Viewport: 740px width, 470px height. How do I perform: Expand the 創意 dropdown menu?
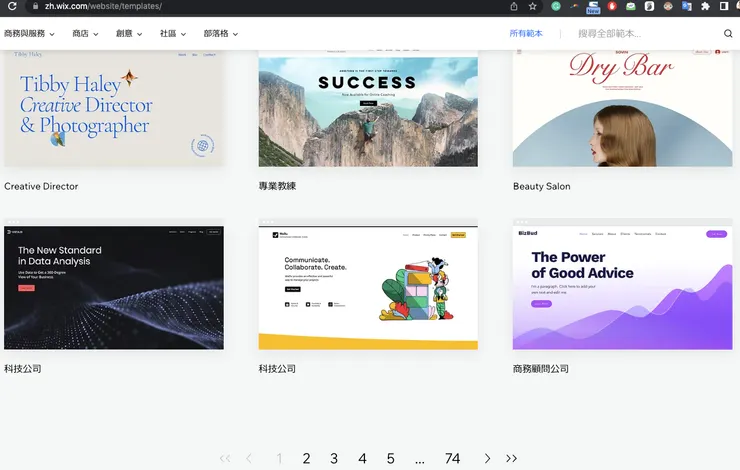click(x=129, y=34)
